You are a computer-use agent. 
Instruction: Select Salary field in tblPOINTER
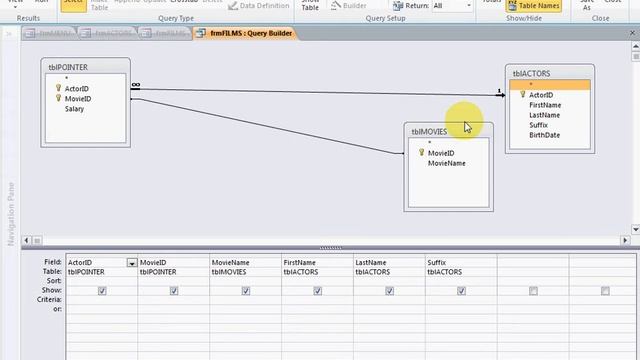pyautogui.click(x=74, y=109)
